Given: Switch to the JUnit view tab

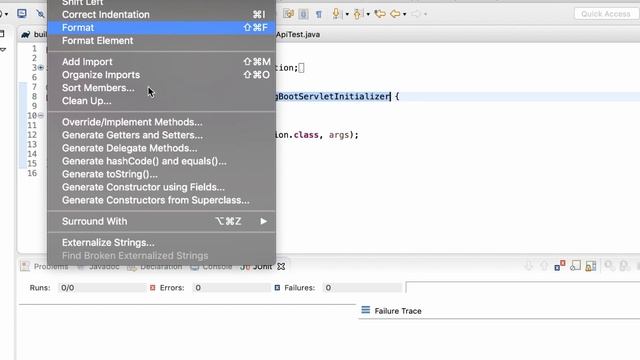Looking at the screenshot, I should pos(257,267).
